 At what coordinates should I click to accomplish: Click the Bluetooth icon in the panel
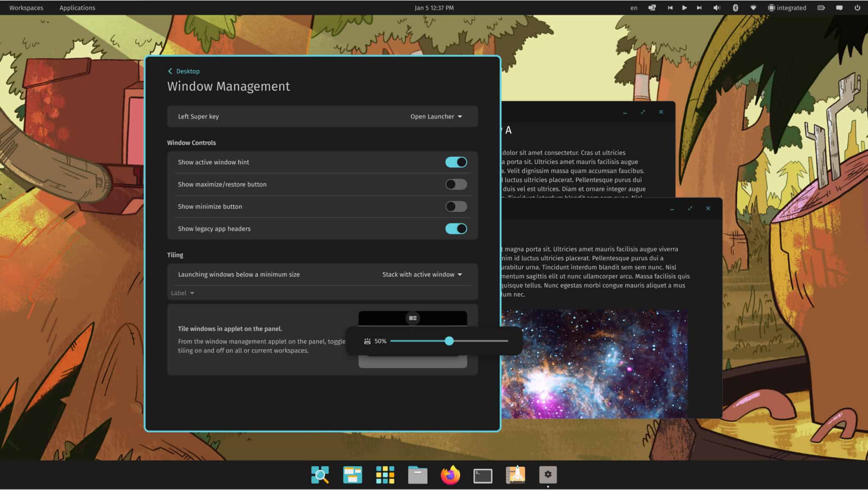point(736,7)
